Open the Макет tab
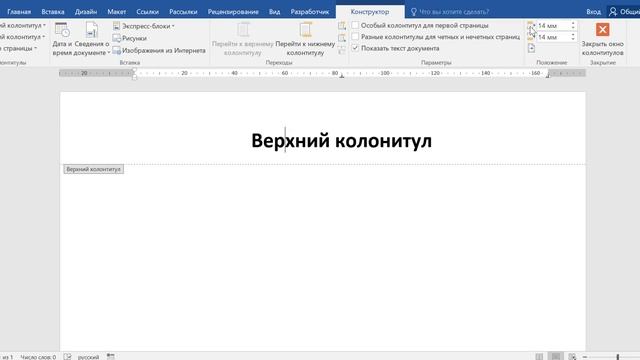This screenshot has width=640, height=360. coord(117,12)
